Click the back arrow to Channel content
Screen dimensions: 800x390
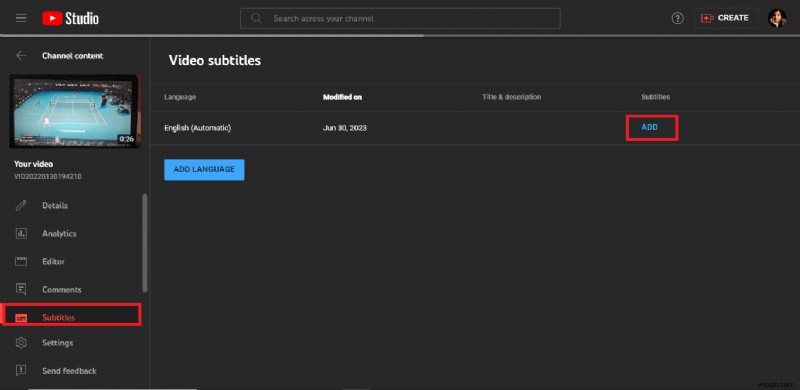(21, 56)
